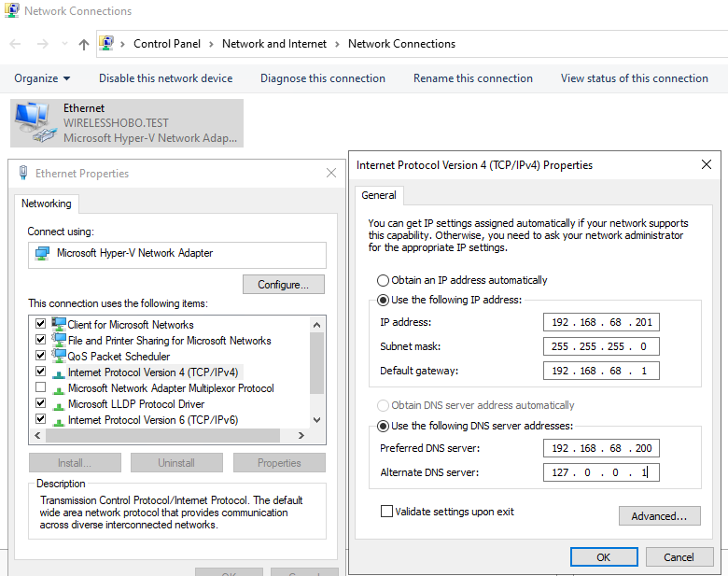
Task: Click Diagnose this connection
Action: (x=322, y=78)
